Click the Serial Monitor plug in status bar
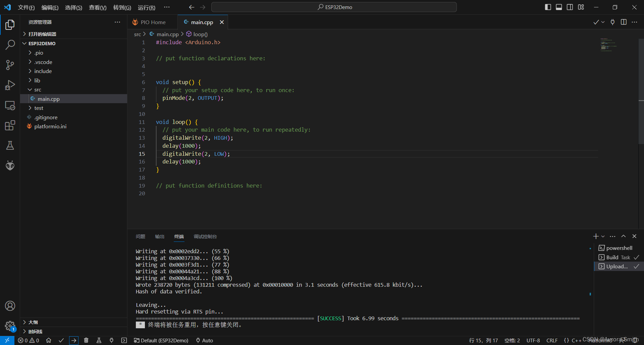Image resolution: width=644 pixels, height=345 pixels. click(x=111, y=340)
